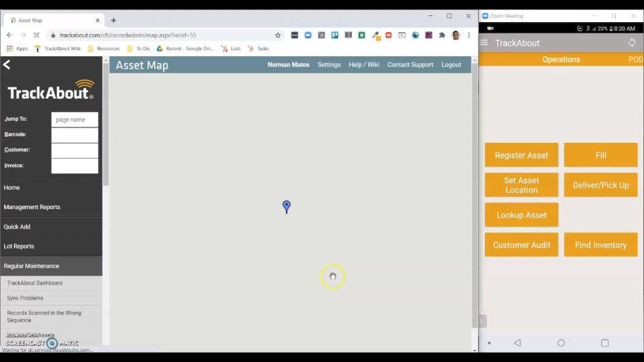Tap the Register Asset button
Image resolution: width=644 pixels, height=362 pixels.
522,155
